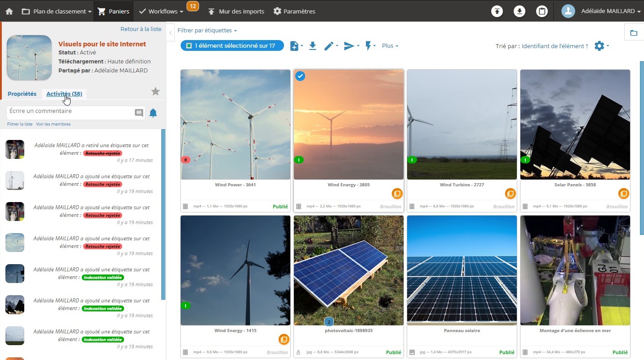
Task: Click the upload icon in top bar
Action: coord(497,11)
